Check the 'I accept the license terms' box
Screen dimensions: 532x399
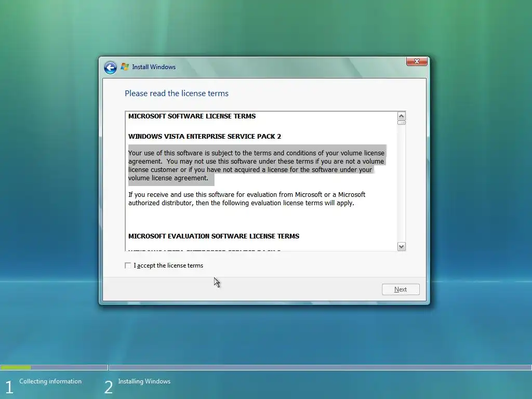128,265
